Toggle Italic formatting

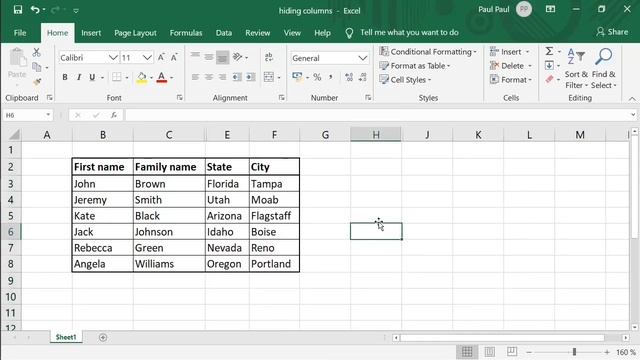(79, 77)
